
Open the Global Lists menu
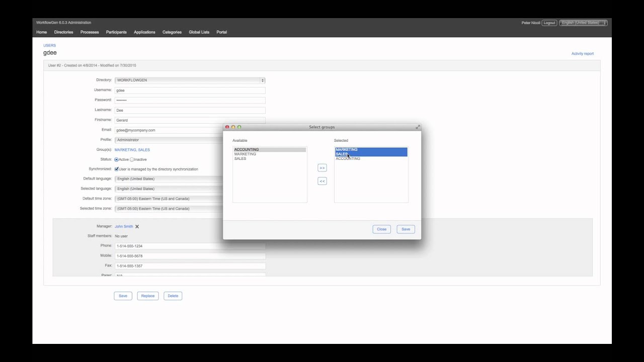pyautogui.click(x=199, y=32)
